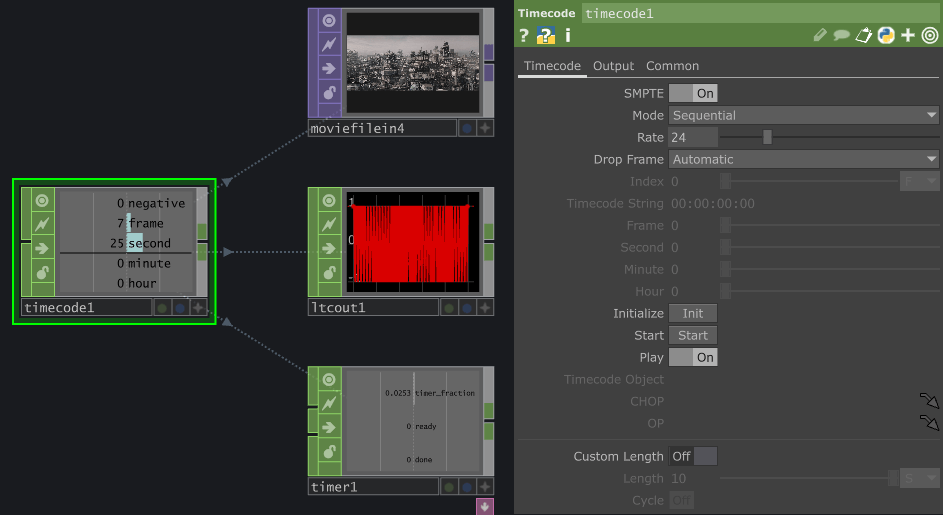Click the Python logo icon in header
This screenshot has height=515, width=943.
point(886,36)
